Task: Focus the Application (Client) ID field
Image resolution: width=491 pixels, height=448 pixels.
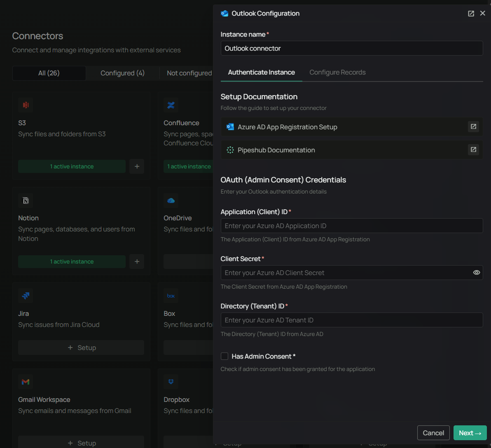Action: (352, 226)
